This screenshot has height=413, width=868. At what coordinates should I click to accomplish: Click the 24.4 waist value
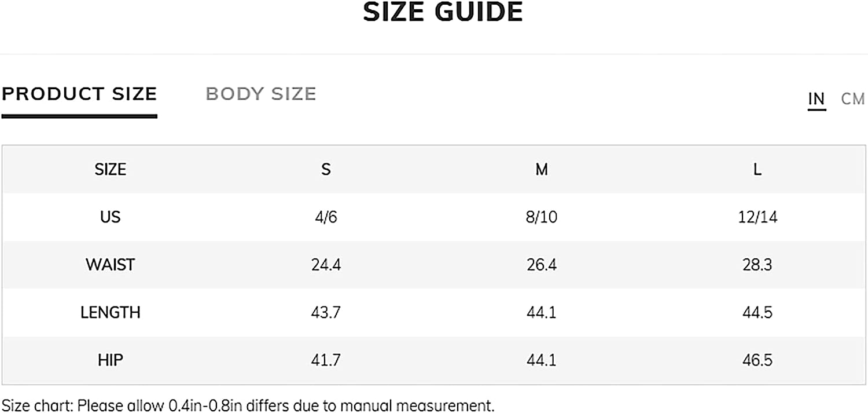(x=326, y=265)
